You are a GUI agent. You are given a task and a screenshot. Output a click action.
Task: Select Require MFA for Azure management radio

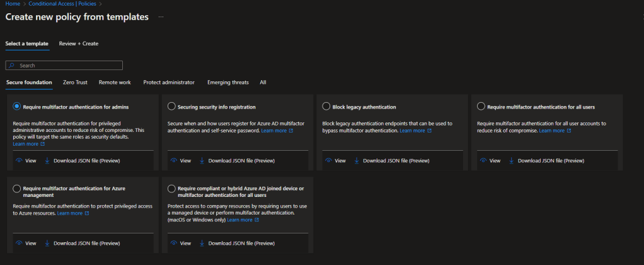pos(17,188)
